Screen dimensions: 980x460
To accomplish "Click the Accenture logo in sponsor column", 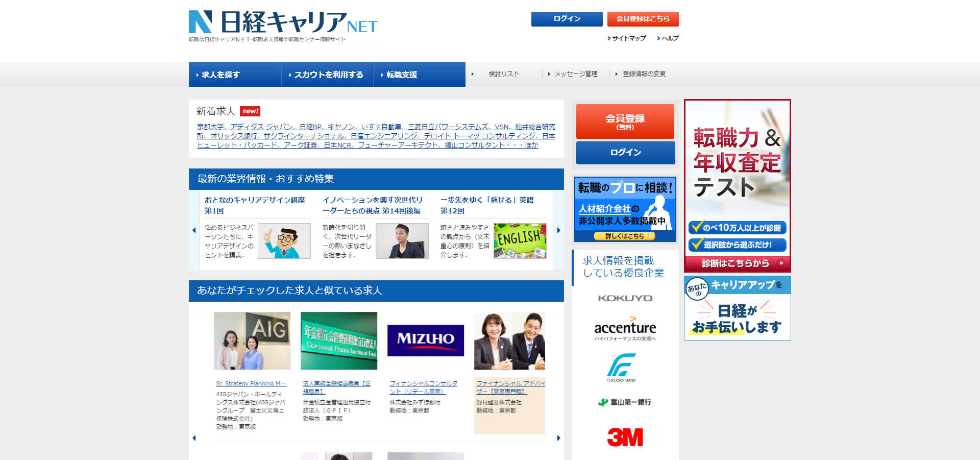I will pos(625,328).
